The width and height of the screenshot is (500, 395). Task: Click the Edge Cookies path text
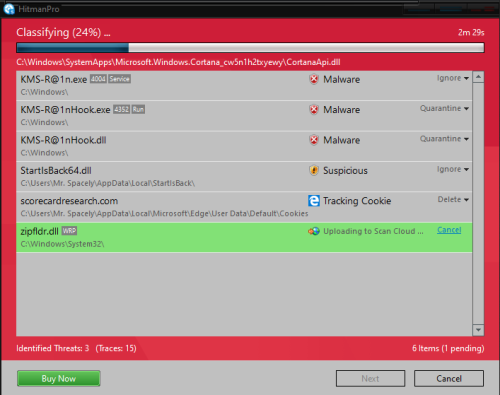coord(164,214)
